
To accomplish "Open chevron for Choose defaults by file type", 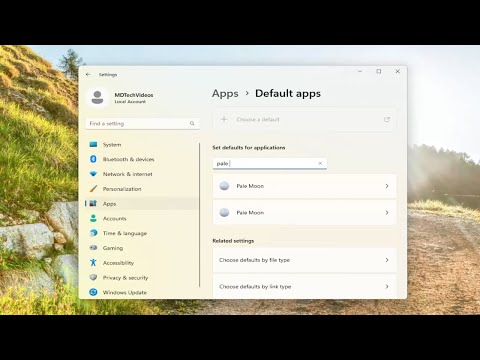I will click(x=387, y=260).
